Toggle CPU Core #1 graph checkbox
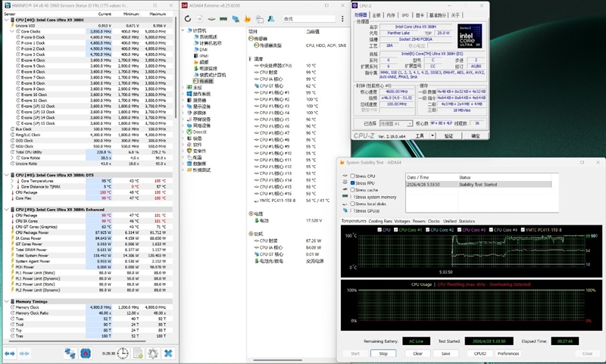 (x=395, y=229)
